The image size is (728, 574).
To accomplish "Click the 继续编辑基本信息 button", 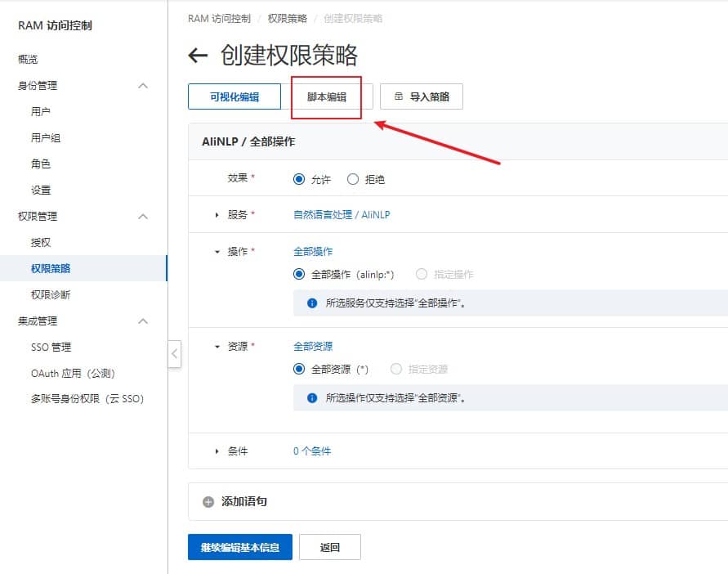I will [239, 547].
